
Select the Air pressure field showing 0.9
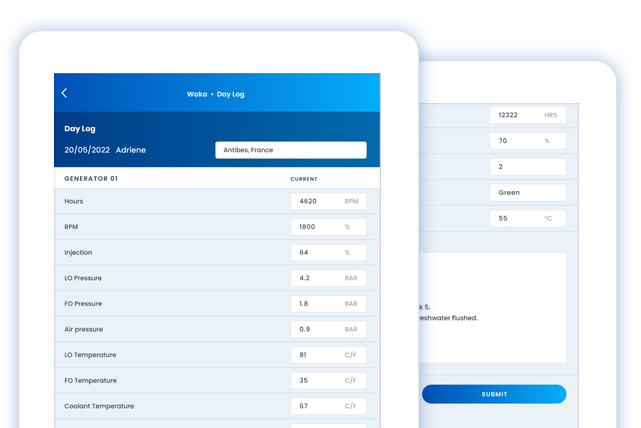328,329
